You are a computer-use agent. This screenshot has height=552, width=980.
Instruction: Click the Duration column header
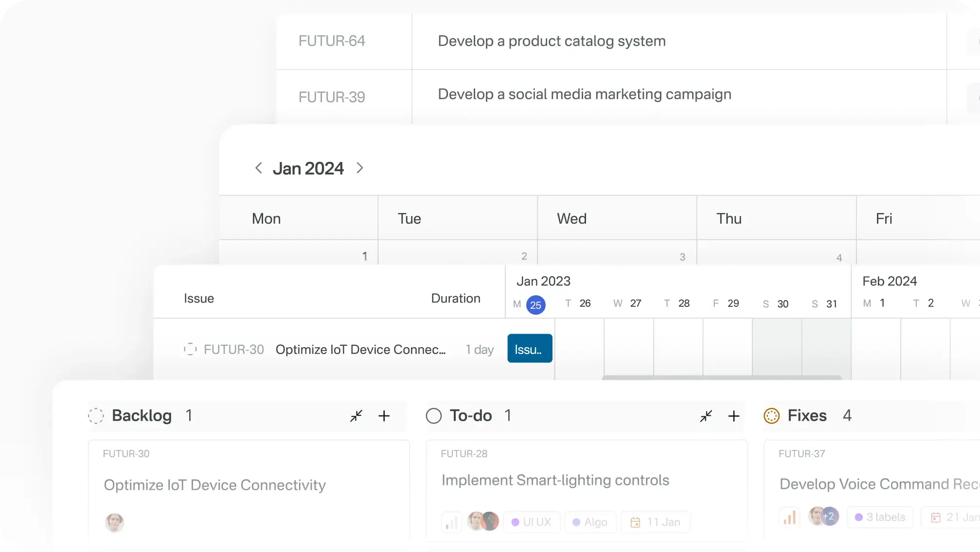click(x=455, y=298)
